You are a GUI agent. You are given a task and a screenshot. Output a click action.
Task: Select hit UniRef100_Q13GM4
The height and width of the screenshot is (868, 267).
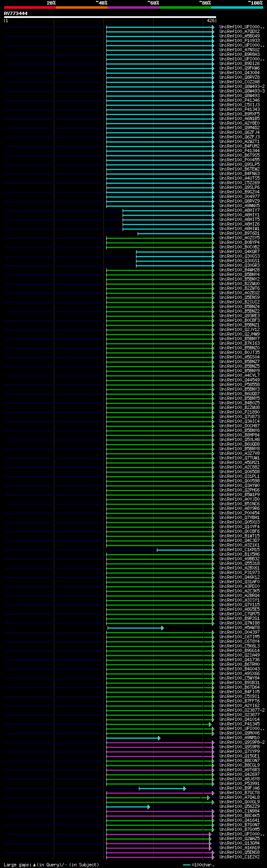tap(239, 843)
